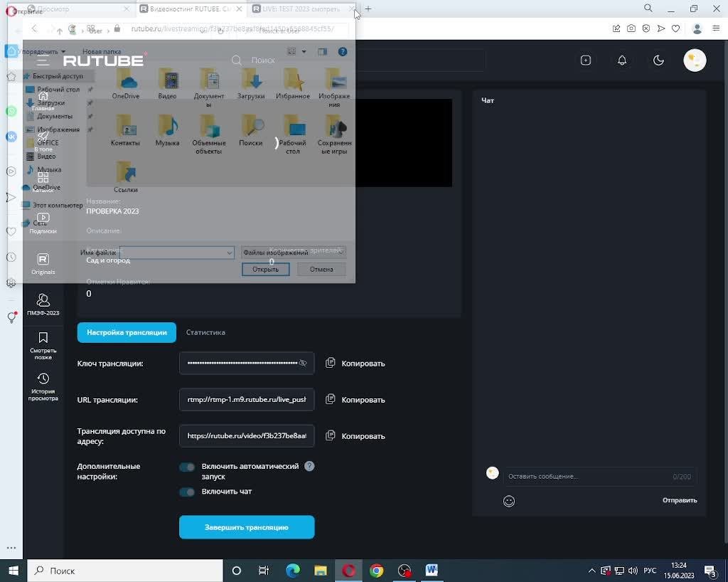
Task: Click the URL трансляции field
Action: [247, 399]
